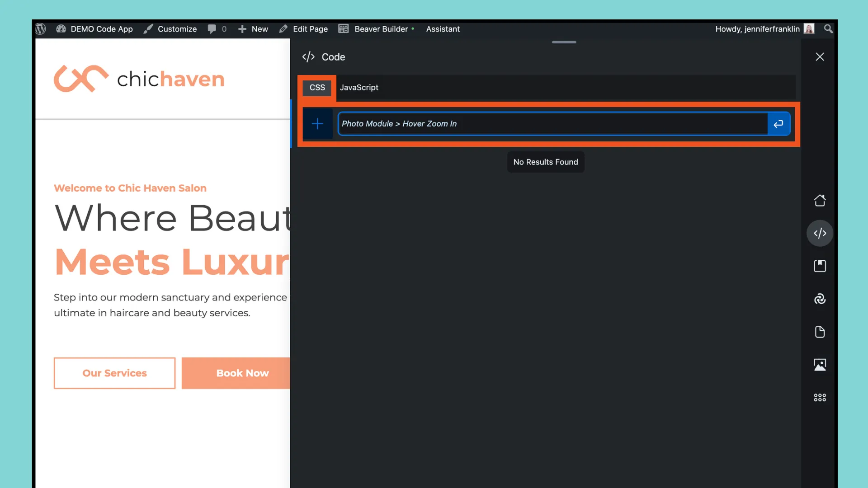868x488 pixels.
Task: Click the Image/Photo icon in sidebar
Action: coord(820,364)
